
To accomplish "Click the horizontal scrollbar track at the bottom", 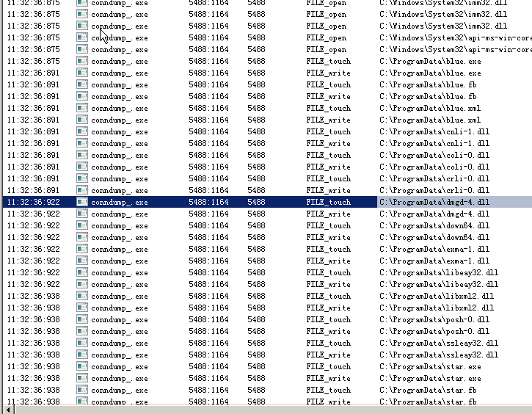I will coord(273,410).
